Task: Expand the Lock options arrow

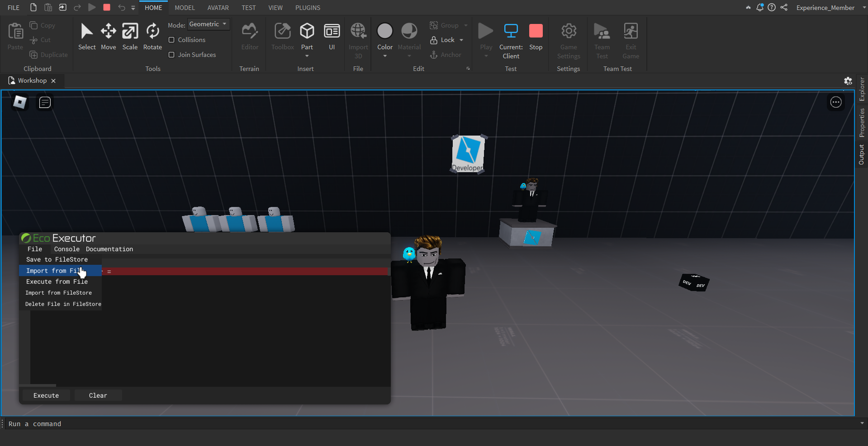Action: (x=461, y=40)
